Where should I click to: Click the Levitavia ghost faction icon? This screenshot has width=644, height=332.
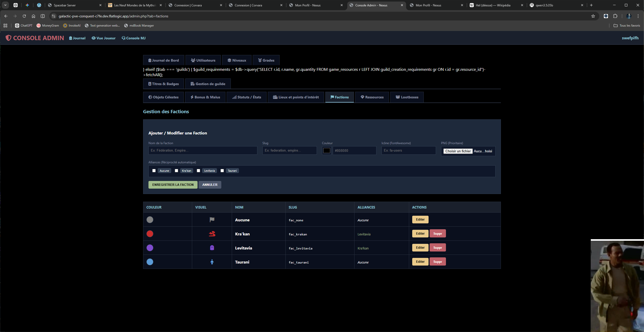tap(212, 248)
